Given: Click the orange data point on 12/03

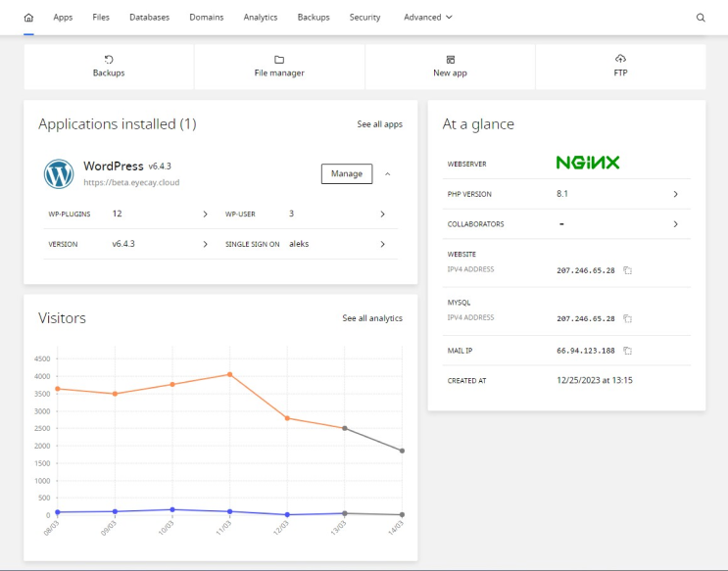Looking at the screenshot, I should [287, 418].
